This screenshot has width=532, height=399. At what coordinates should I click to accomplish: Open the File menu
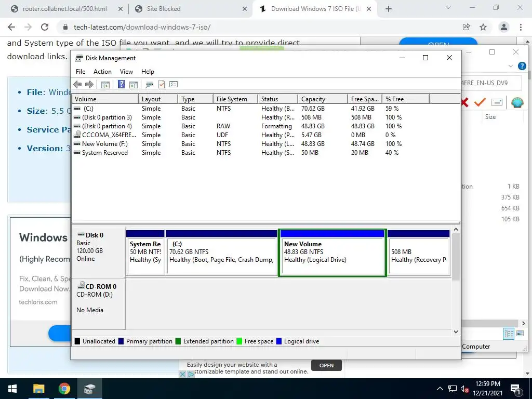click(x=81, y=72)
